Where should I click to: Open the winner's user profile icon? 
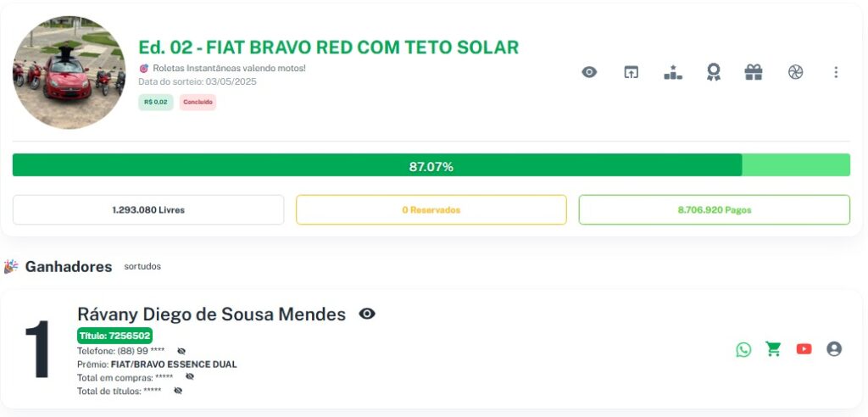(x=834, y=349)
